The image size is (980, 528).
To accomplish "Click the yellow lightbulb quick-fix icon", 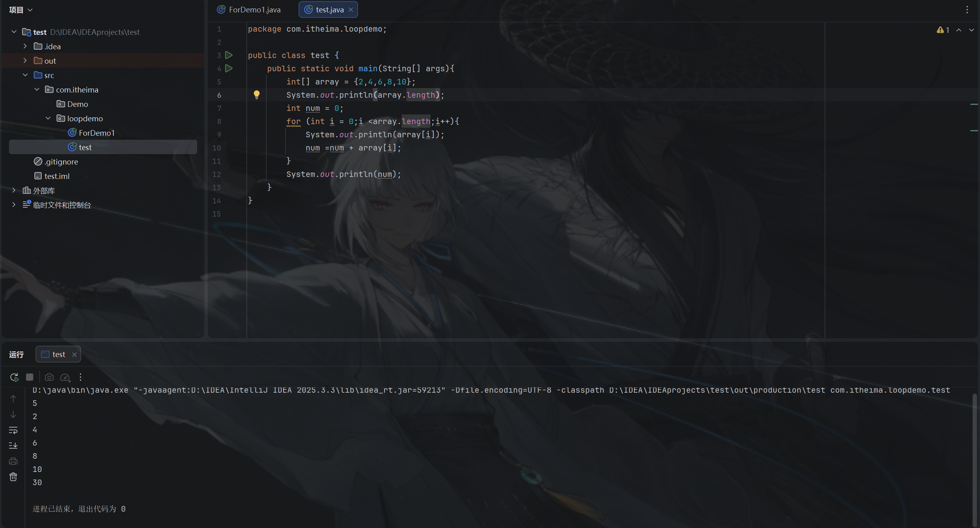I will click(x=257, y=94).
